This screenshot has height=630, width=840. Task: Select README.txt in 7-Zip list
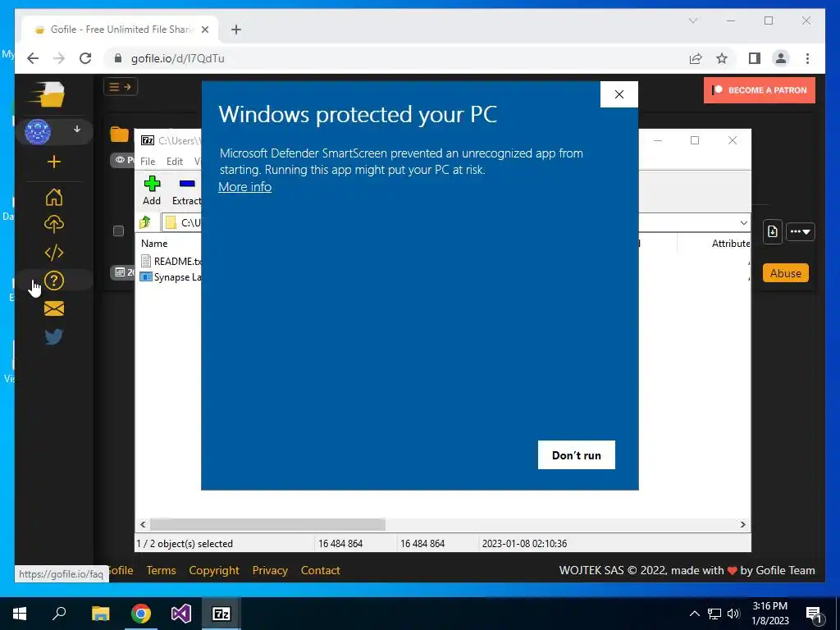pos(177,261)
